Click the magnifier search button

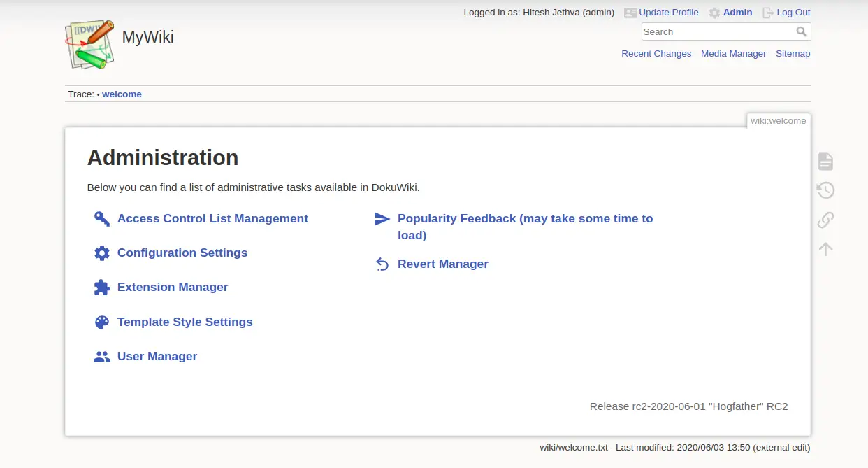point(802,31)
